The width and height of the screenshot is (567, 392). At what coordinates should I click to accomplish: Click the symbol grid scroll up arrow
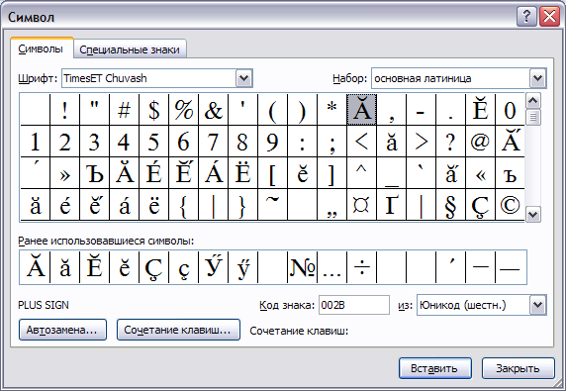point(533,101)
